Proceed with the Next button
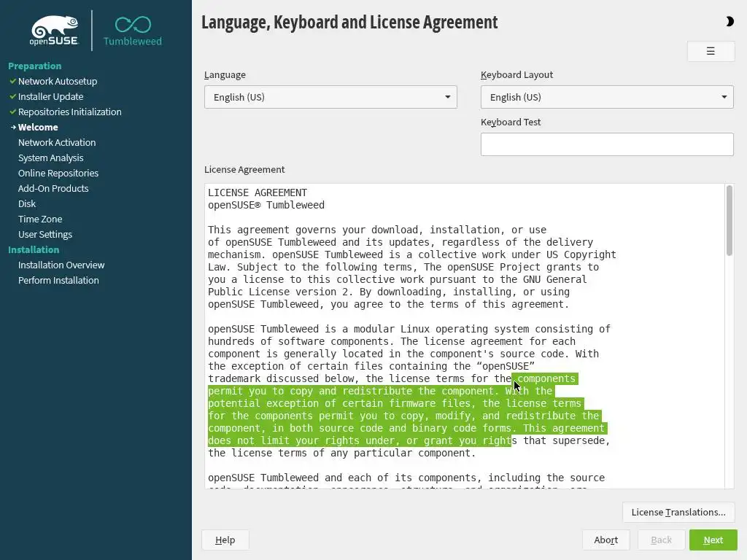This screenshot has width=747, height=560. [x=713, y=540]
